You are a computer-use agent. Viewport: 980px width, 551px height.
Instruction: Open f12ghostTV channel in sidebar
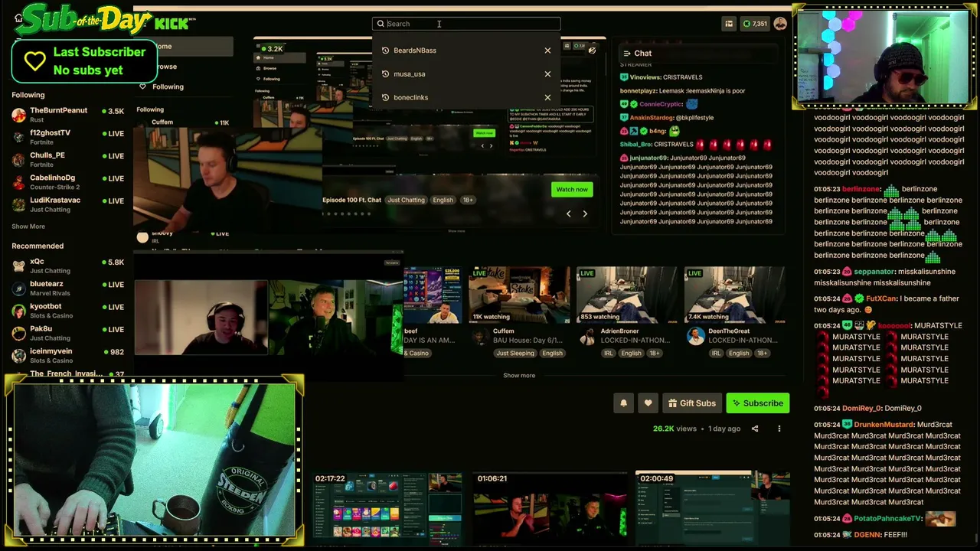click(68, 137)
